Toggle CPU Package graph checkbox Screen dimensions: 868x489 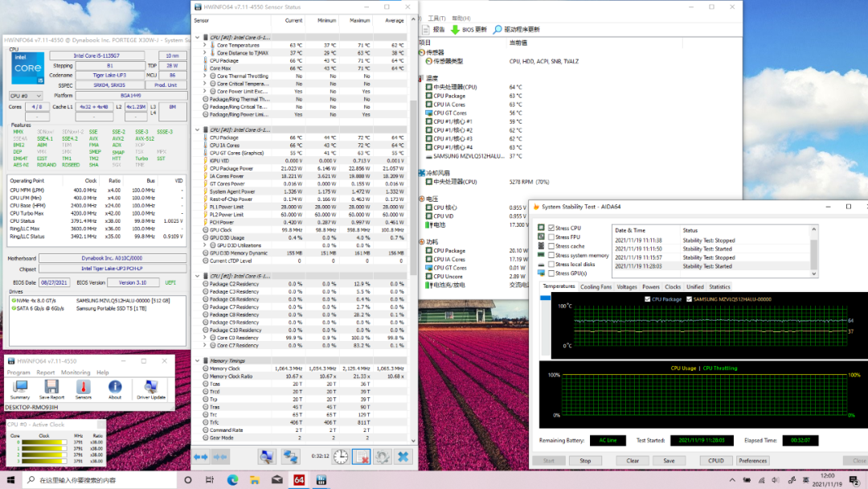(x=647, y=299)
